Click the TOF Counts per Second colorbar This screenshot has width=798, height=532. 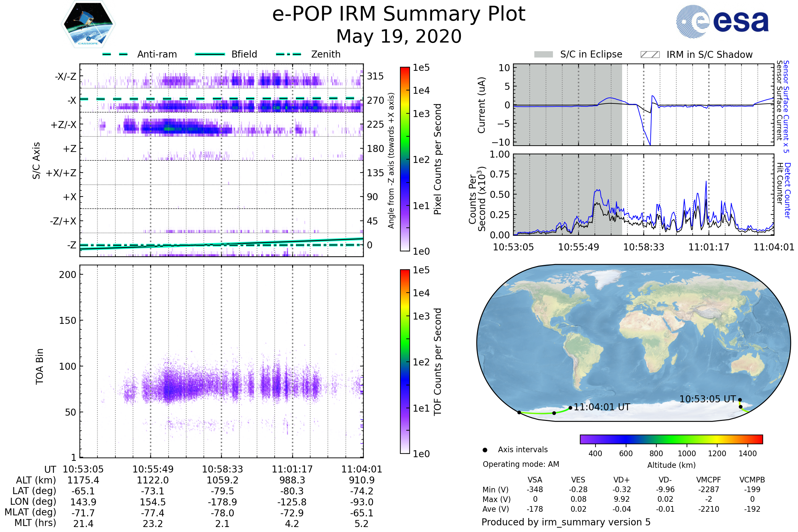point(405,361)
